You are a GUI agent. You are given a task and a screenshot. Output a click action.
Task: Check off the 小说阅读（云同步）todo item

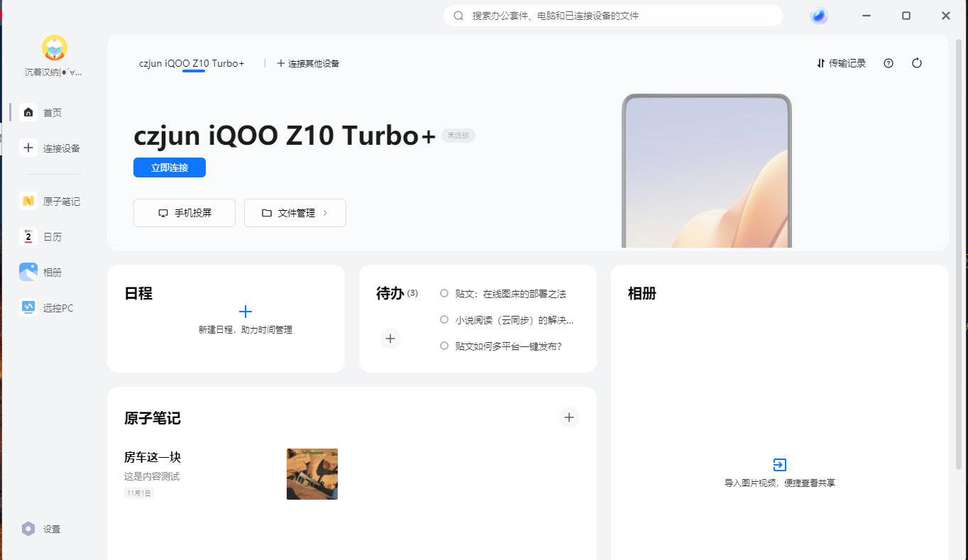444,319
